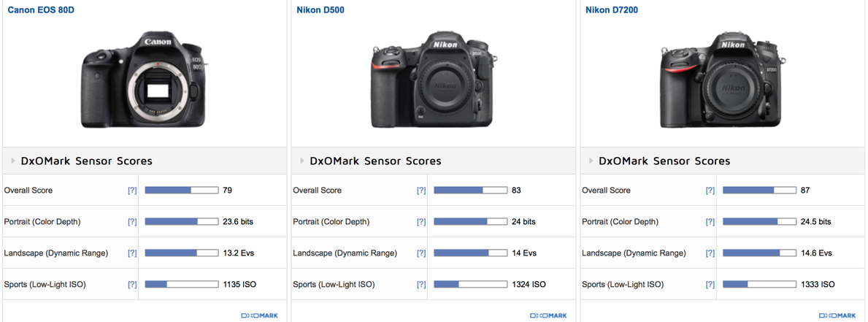This screenshot has width=868, height=322.
Task: Select the '23.6 bits' value
Action: 238,222
